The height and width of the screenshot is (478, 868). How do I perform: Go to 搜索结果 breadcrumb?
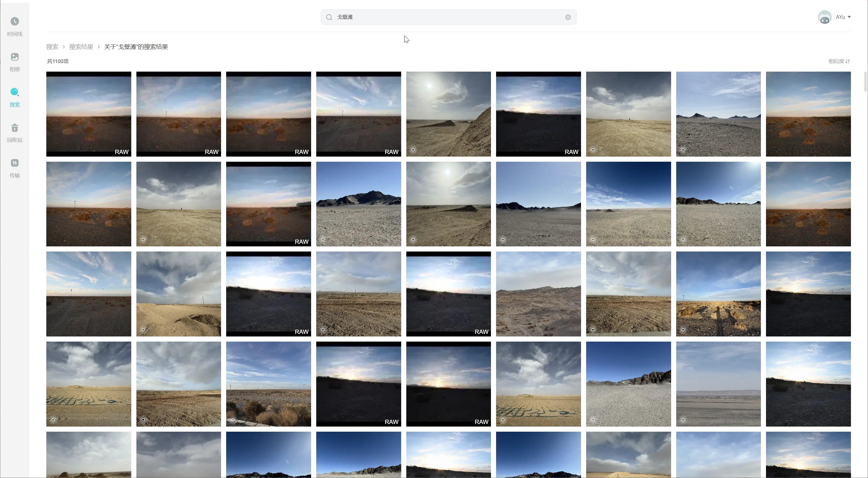(x=81, y=47)
